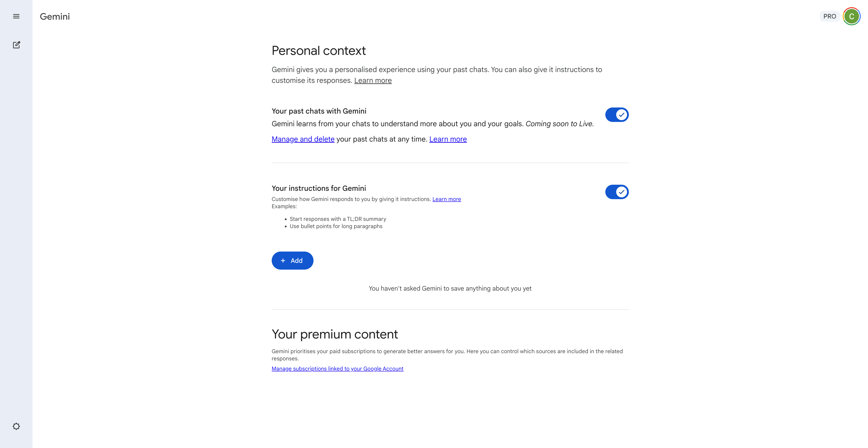Turn off the instructions for Gemini toggle
868x448 pixels.
(x=617, y=192)
